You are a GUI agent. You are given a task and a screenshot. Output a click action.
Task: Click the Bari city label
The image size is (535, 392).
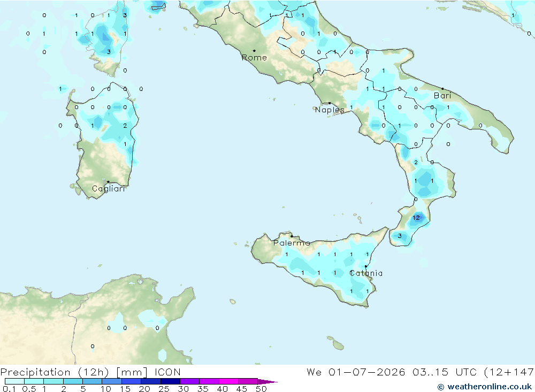[442, 96]
